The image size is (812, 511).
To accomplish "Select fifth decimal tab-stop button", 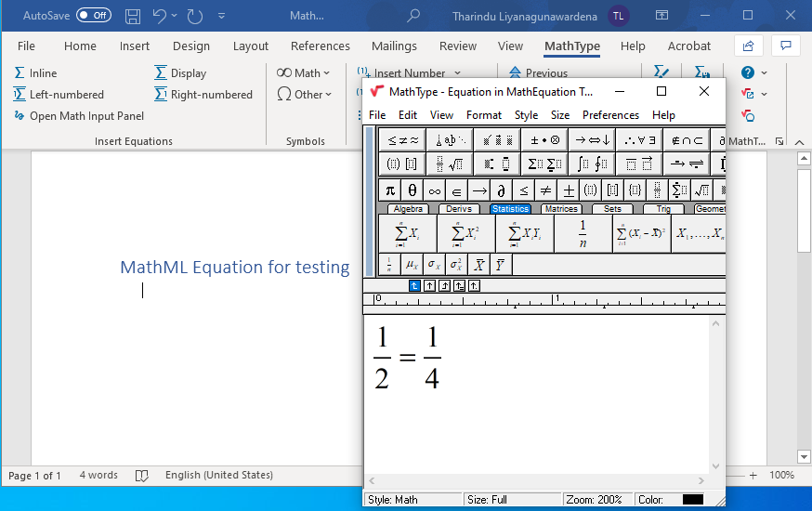I will point(475,286).
